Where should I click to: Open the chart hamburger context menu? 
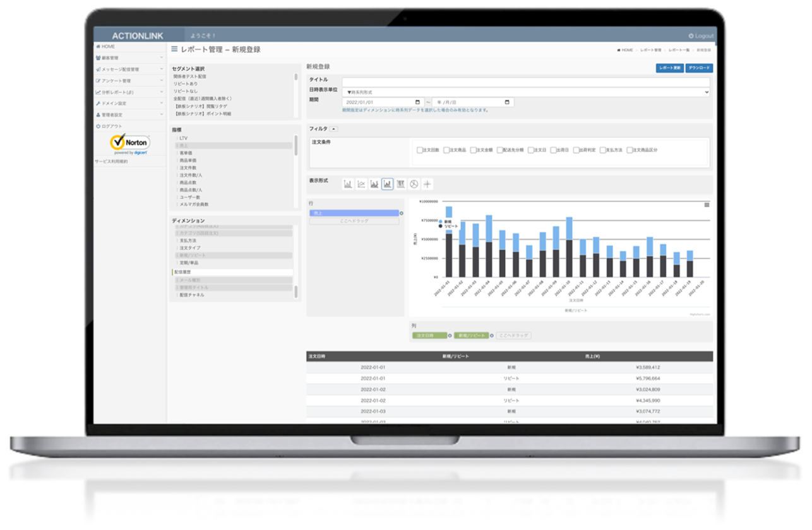[707, 205]
